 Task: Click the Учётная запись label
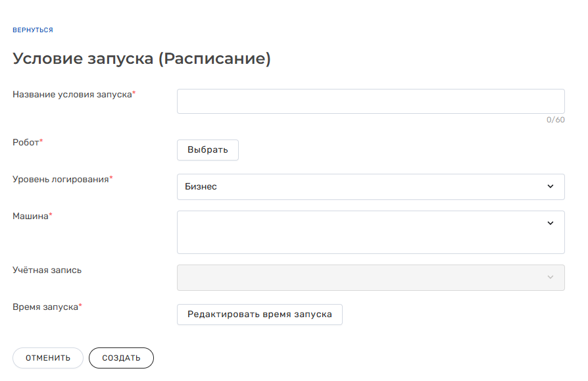(47, 270)
